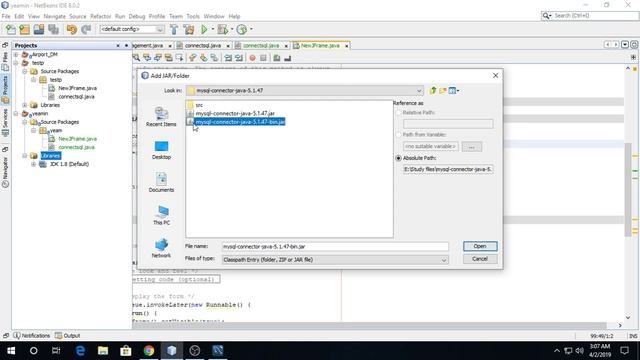
Task: Collapse the testp project node
Action: coord(16,63)
